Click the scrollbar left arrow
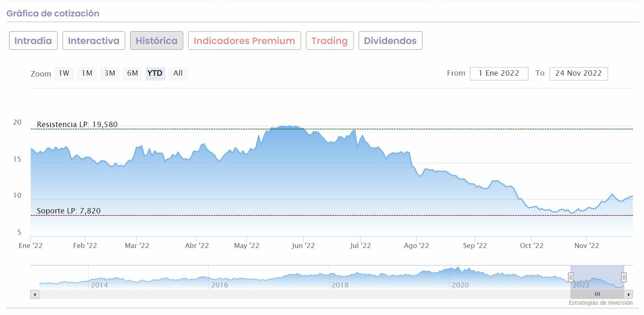 pos(35,294)
